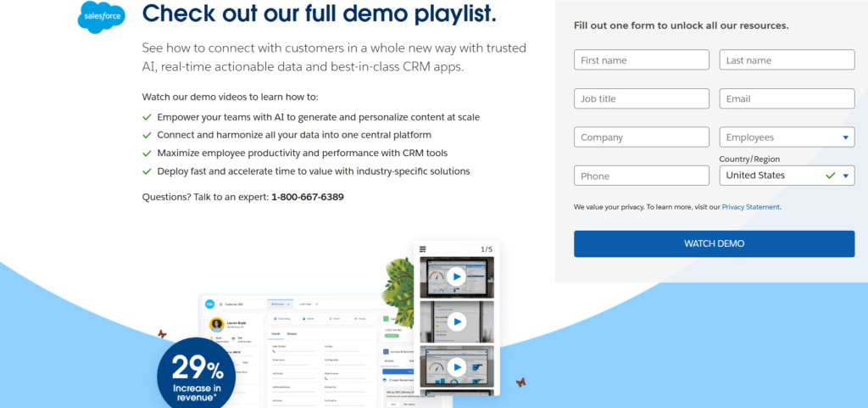
Task: Click the Last name field
Action: click(787, 59)
